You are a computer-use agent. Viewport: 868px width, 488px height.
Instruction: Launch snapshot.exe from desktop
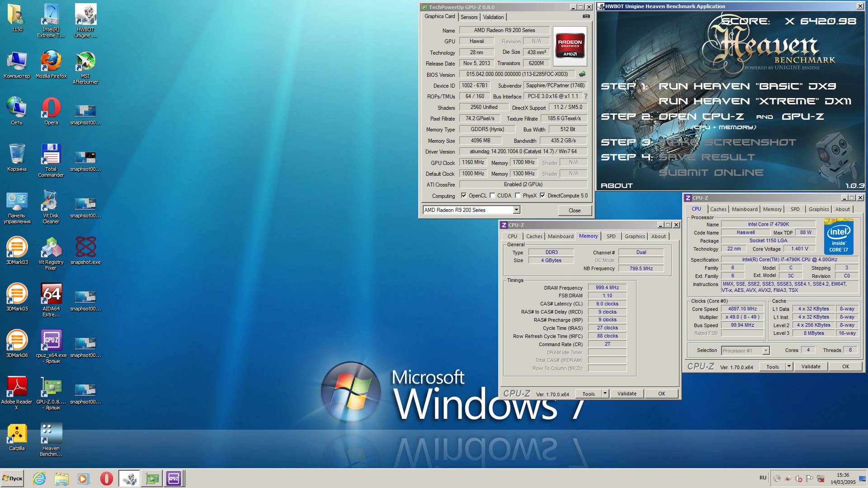coord(85,251)
